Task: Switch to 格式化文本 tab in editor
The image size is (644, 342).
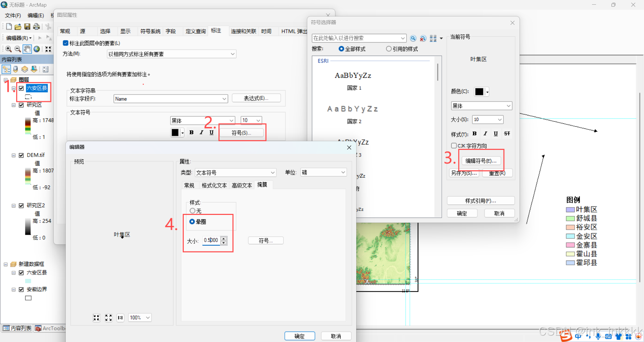Action: pos(214,185)
